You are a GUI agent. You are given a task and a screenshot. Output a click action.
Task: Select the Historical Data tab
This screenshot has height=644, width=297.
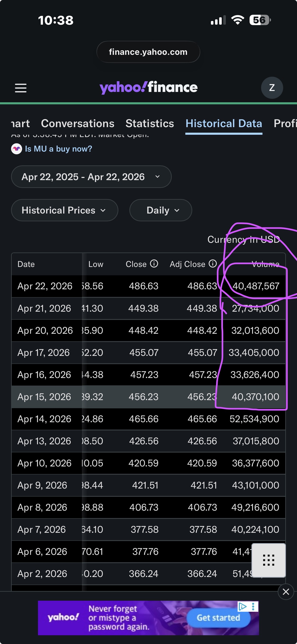224,123
